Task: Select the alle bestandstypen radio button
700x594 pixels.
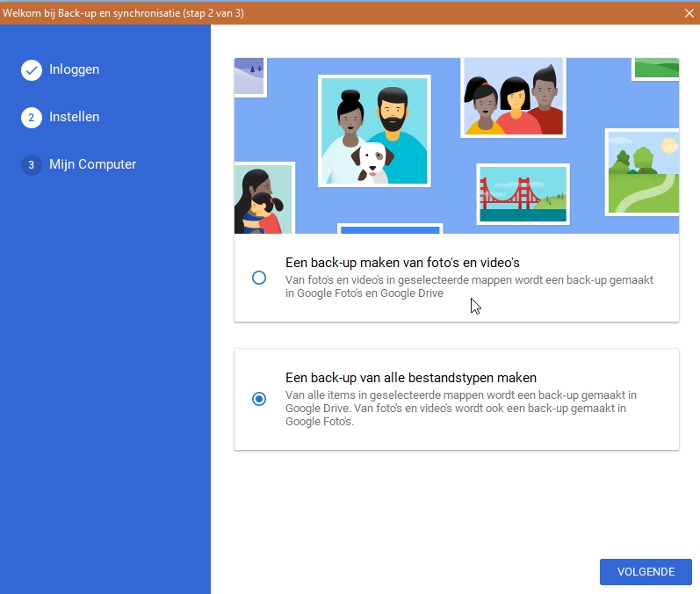Action: click(x=259, y=399)
